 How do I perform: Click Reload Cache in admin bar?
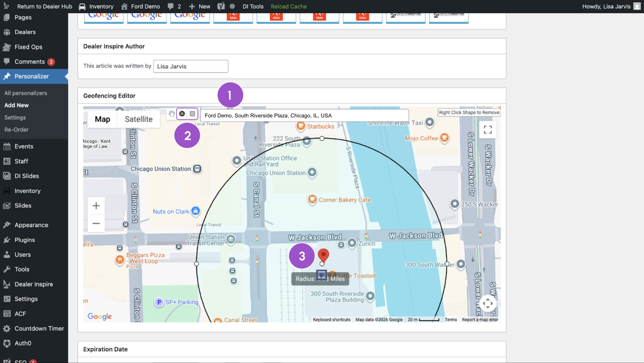pos(289,6)
